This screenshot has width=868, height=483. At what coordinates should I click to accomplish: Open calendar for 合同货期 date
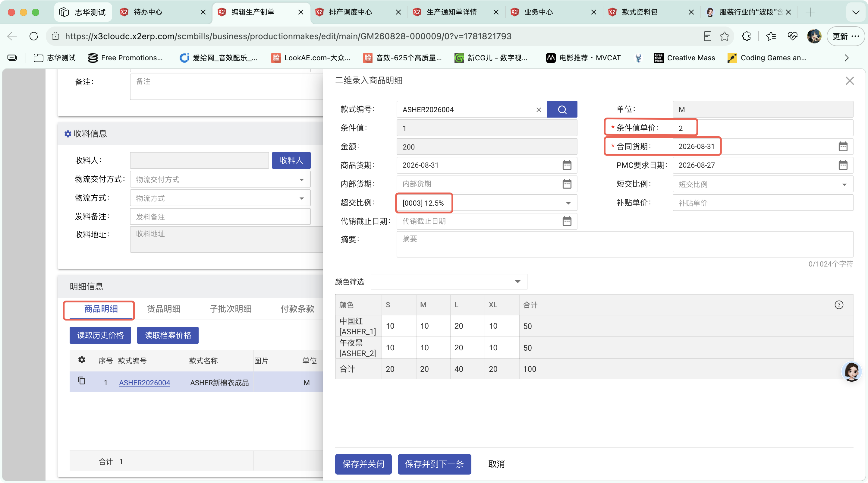[x=843, y=147]
